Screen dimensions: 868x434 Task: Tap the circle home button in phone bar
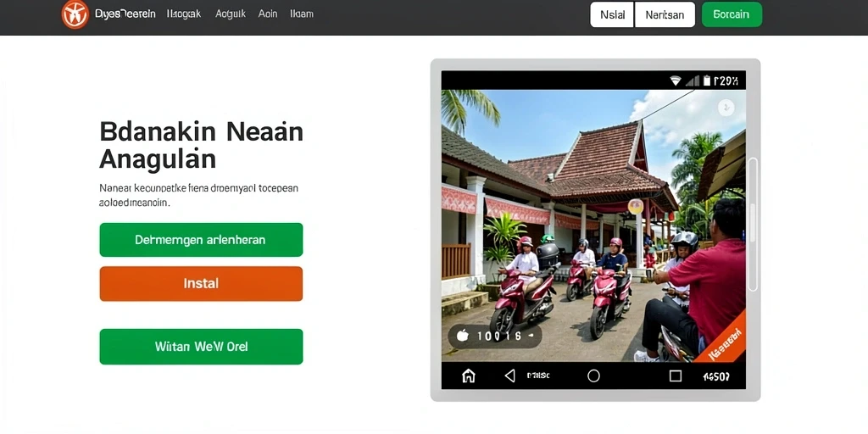pos(593,376)
